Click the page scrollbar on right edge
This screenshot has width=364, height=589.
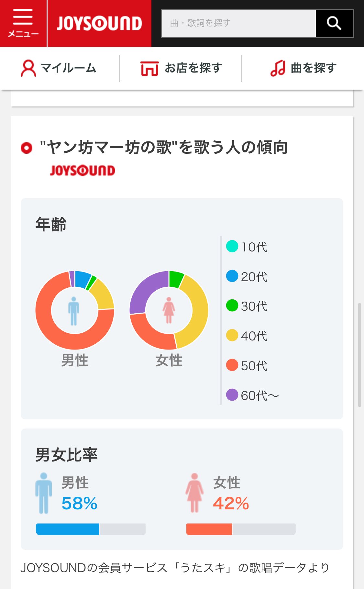coord(359,354)
